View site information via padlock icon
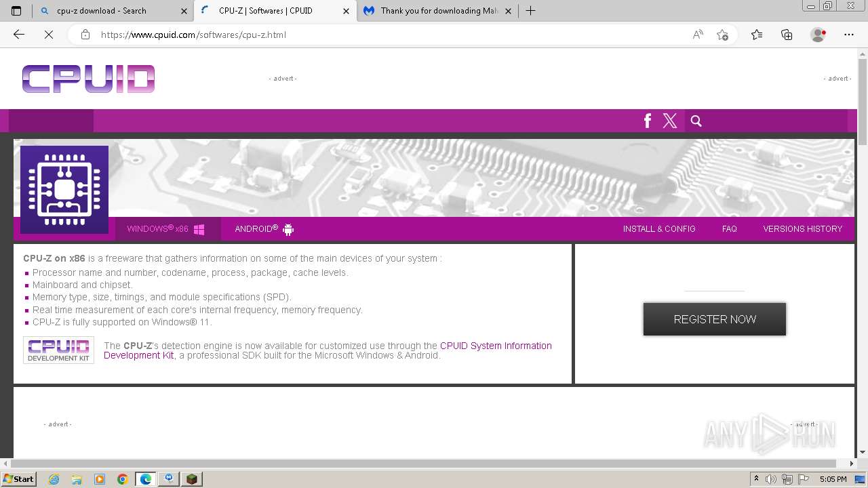868x488 pixels. click(85, 35)
